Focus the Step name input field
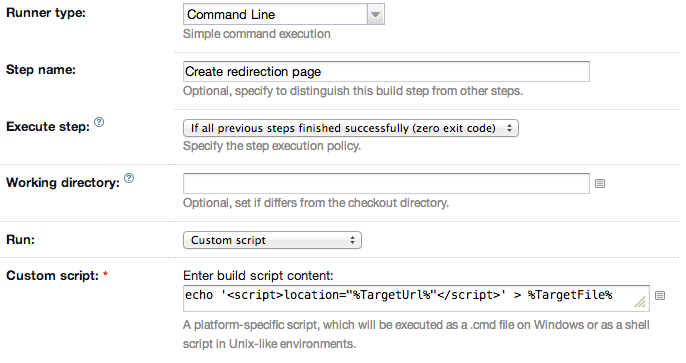This screenshot has height=363, width=686. pos(386,71)
